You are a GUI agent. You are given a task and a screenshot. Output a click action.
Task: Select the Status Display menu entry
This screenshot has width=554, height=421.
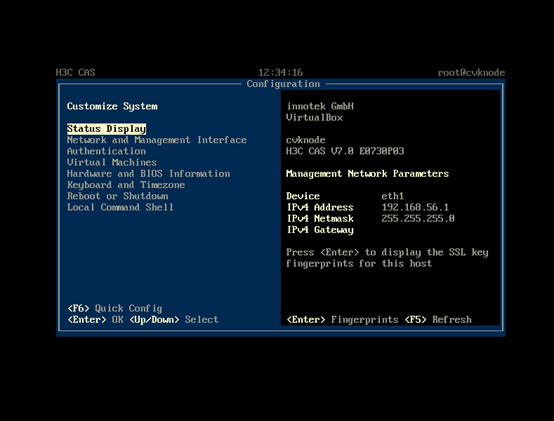coord(106,129)
